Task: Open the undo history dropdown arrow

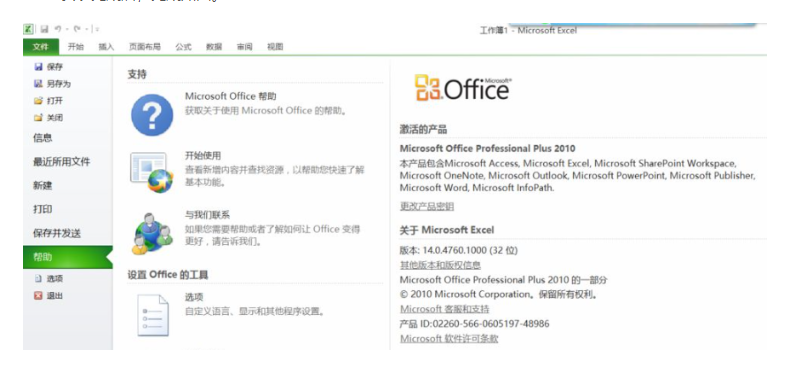Action: [67, 29]
